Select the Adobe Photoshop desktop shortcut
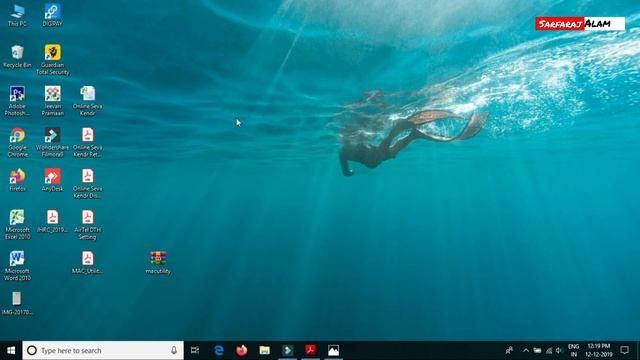Image resolution: width=640 pixels, height=360 pixels. pos(17,101)
